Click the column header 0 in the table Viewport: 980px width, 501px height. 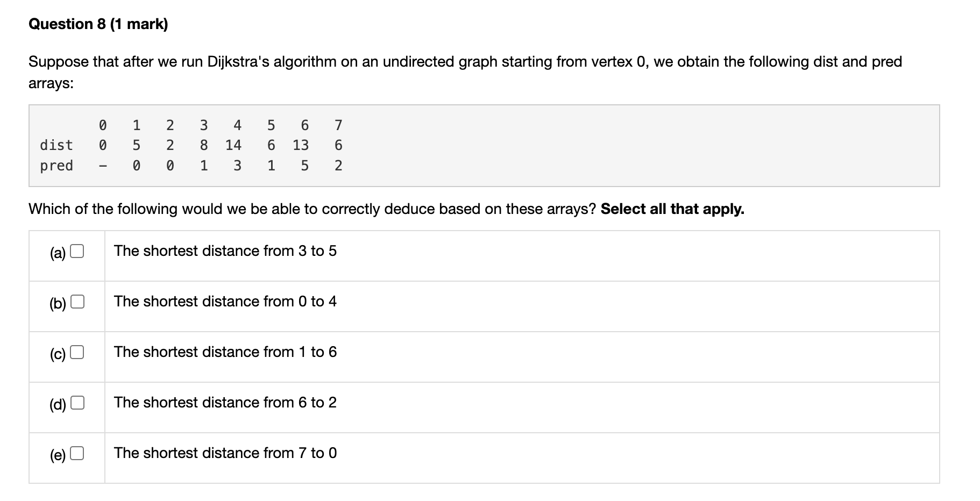click(x=103, y=124)
